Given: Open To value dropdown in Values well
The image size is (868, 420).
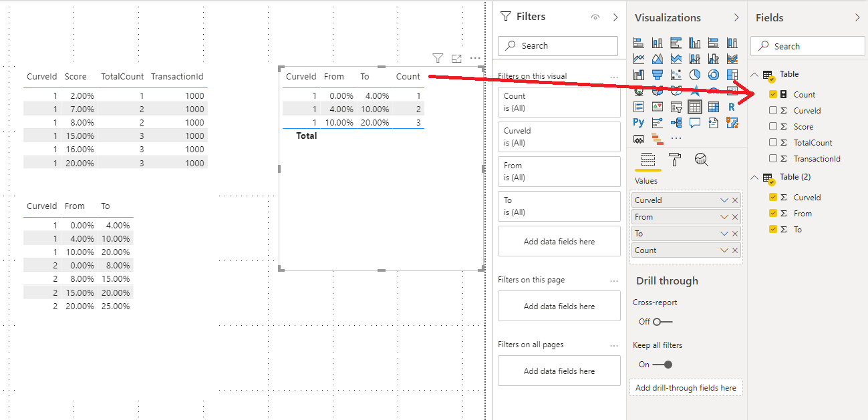Looking at the screenshot, I should coord(724,234).
